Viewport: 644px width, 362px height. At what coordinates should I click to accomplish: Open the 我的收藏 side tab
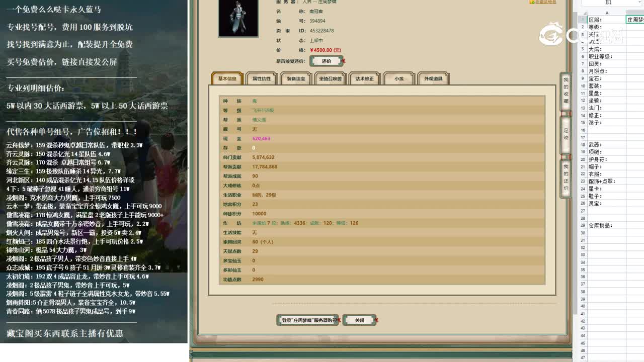[x=566, y=90]
